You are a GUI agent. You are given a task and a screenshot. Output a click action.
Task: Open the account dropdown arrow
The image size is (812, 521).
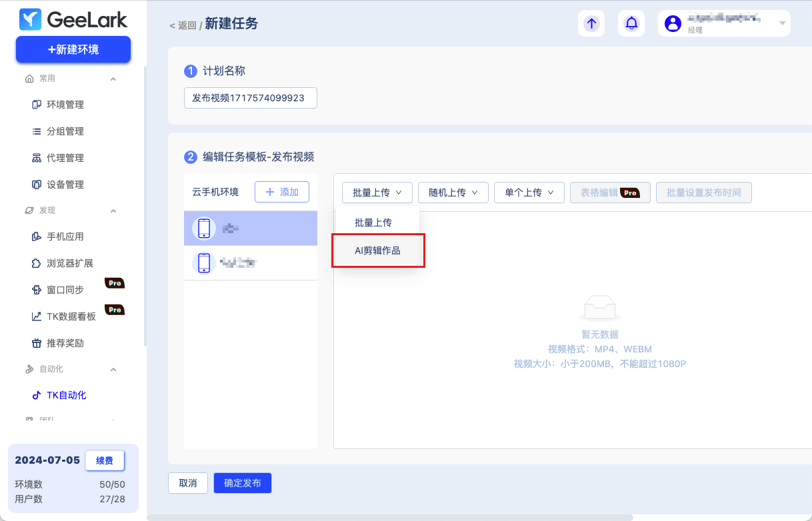click(783, 23)
